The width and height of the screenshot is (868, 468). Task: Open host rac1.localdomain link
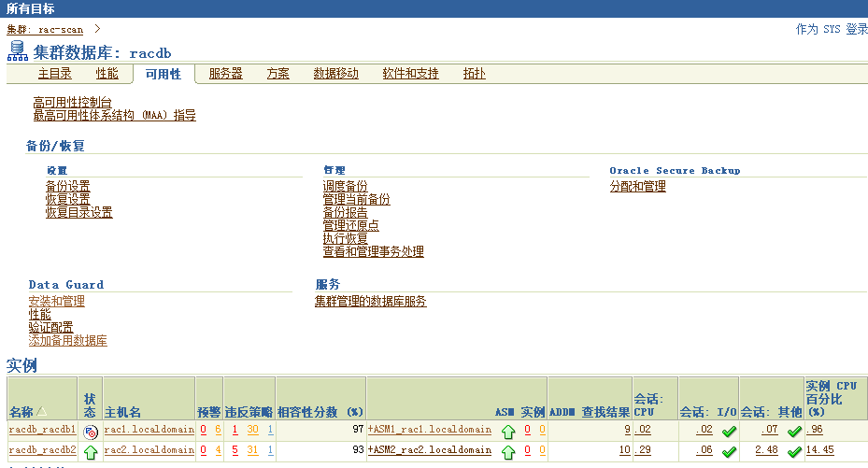(149, 430)
